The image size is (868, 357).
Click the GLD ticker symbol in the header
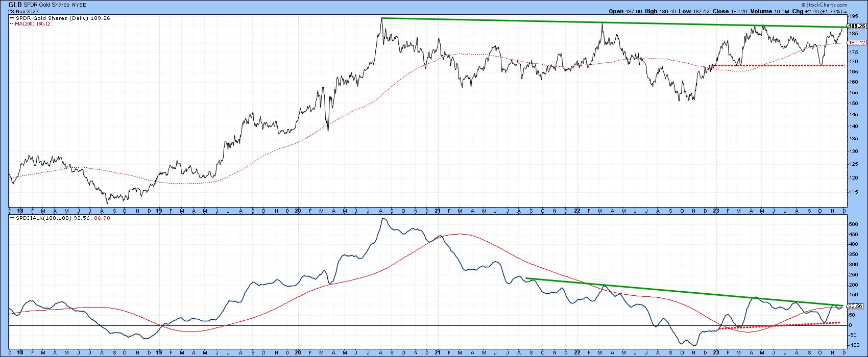15,5
